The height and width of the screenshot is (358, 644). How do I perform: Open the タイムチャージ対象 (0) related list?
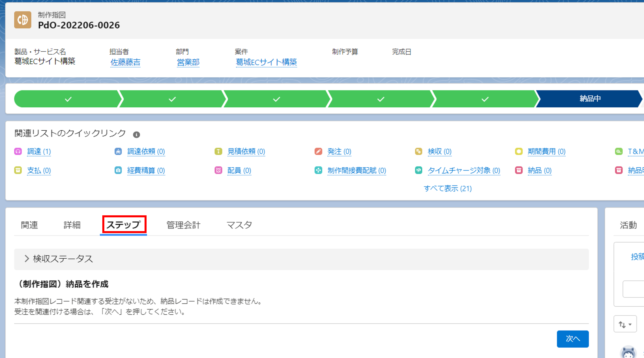(x=464, y=171)
